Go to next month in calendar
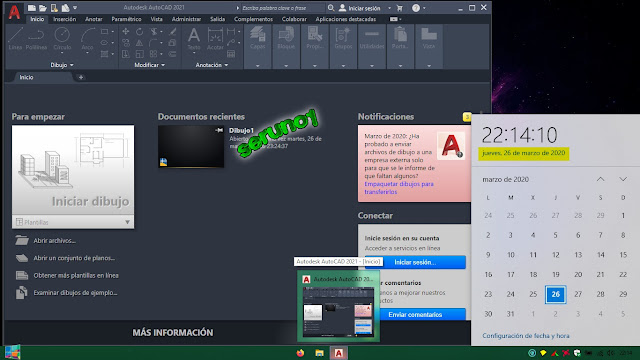 (x=623, y=179)
